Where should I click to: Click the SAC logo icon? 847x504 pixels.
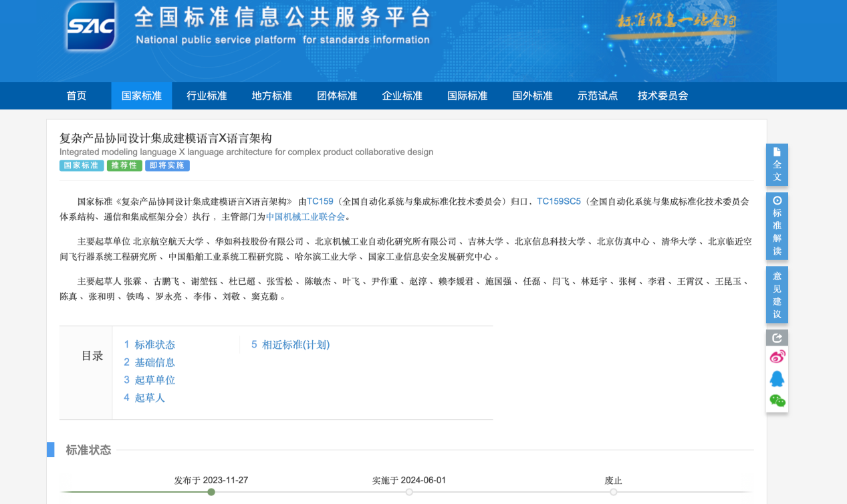point(91,27)
